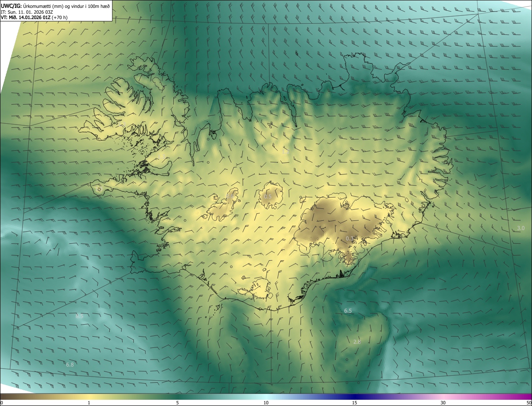
Task: Click the precipitation color scale bar
Action: (266, 396)
